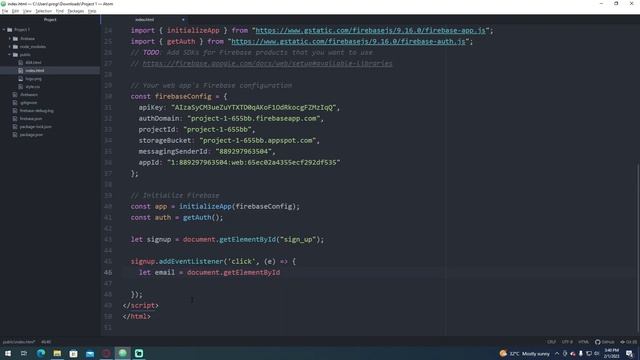The height and width of the screenshot is (360, 640).
Task: Click the Atom icon on taskbar
Action: 122,353
